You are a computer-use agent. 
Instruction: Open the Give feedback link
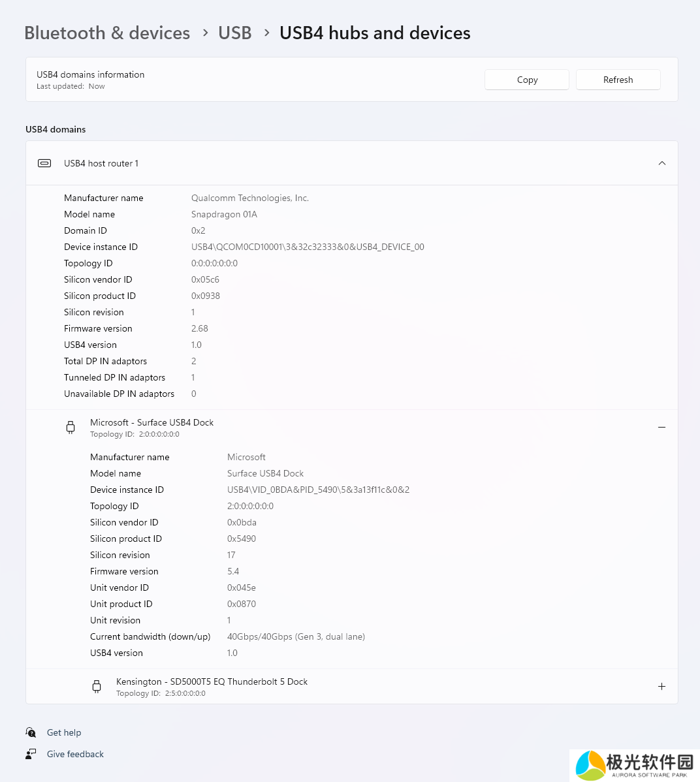click(x=75, y=754)
